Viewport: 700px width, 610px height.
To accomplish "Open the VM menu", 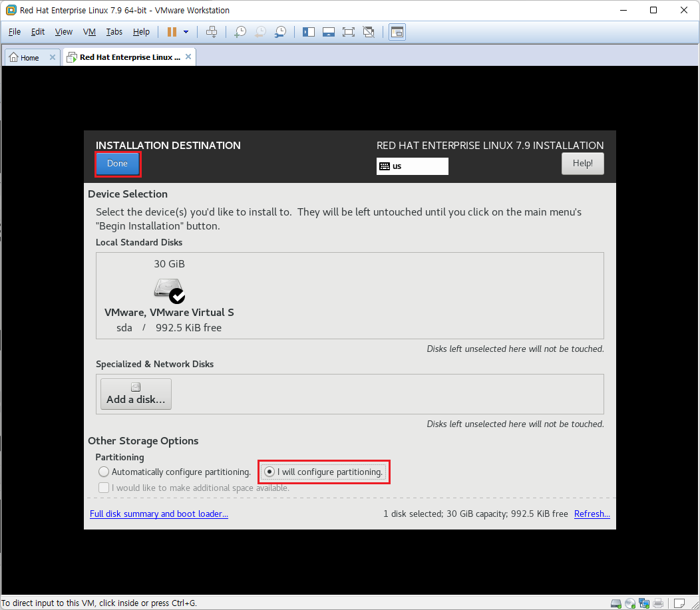I will 89,32.
